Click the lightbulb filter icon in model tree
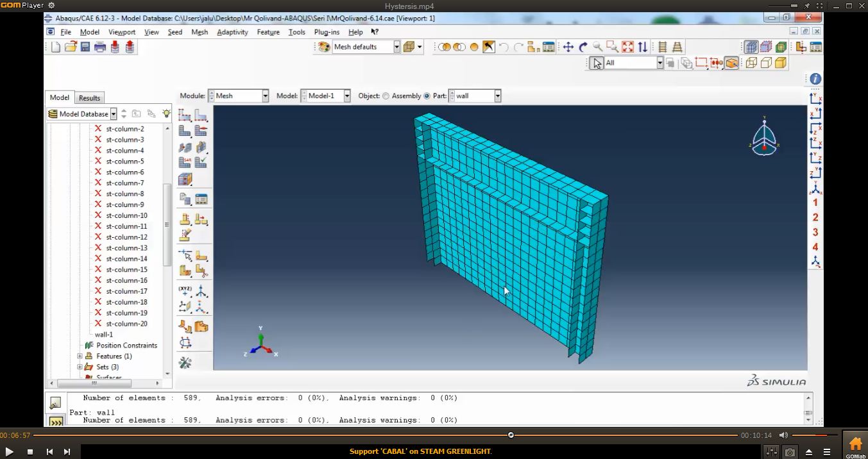The image size is (868, 459). pyautogui.click(x=166, y=113)
